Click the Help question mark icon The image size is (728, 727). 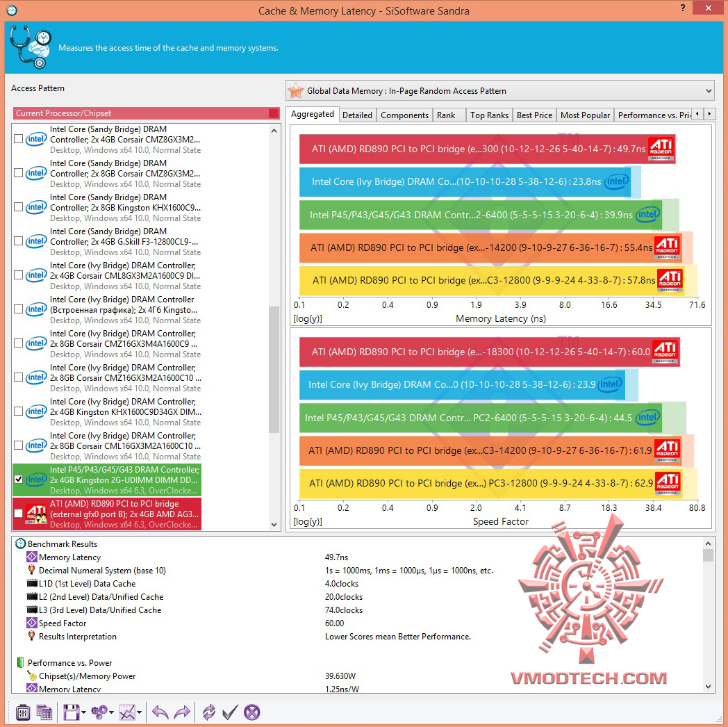click(682, 8)
